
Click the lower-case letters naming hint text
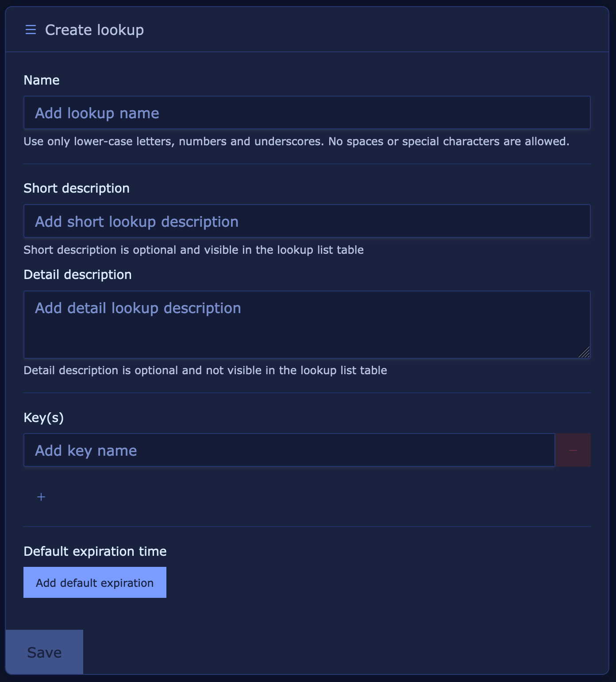(x=296, y=142)
